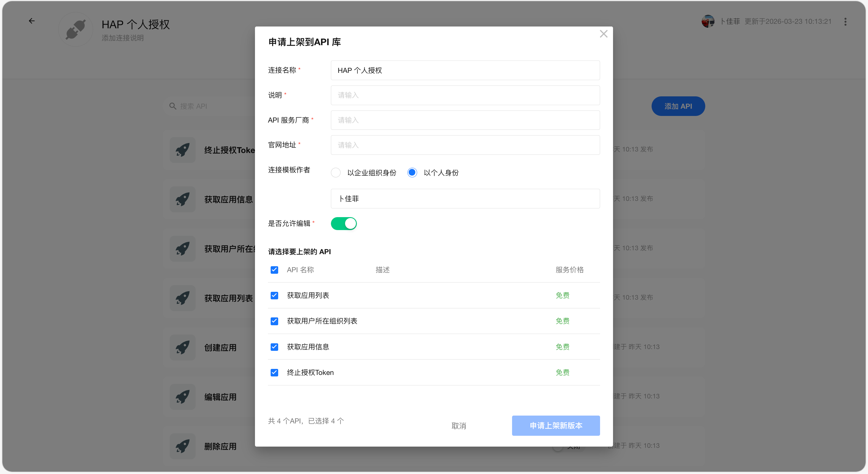
Task: Uncheck 获取应用列表 API checkbox
Action: pos(274,296)
